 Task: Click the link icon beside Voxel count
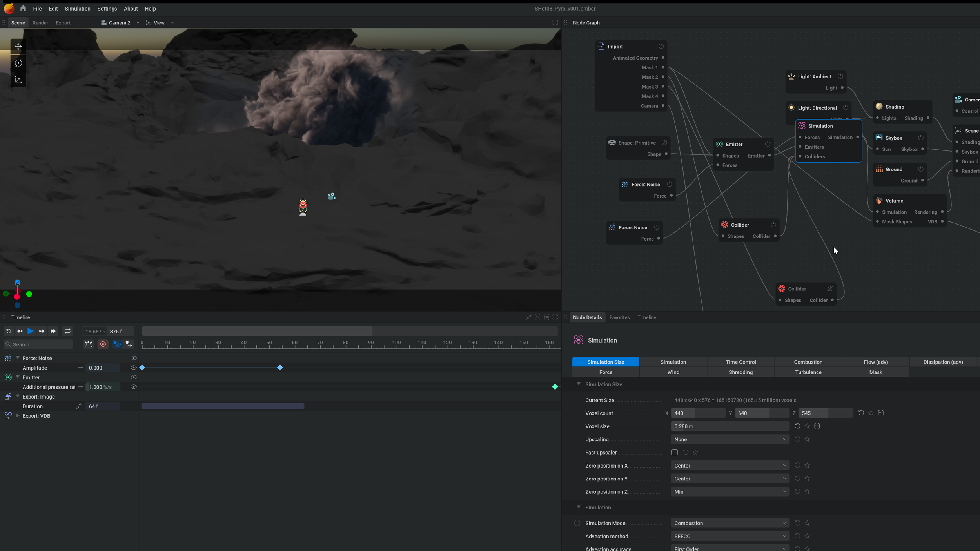pyautogui.click(x=881, y=413)
